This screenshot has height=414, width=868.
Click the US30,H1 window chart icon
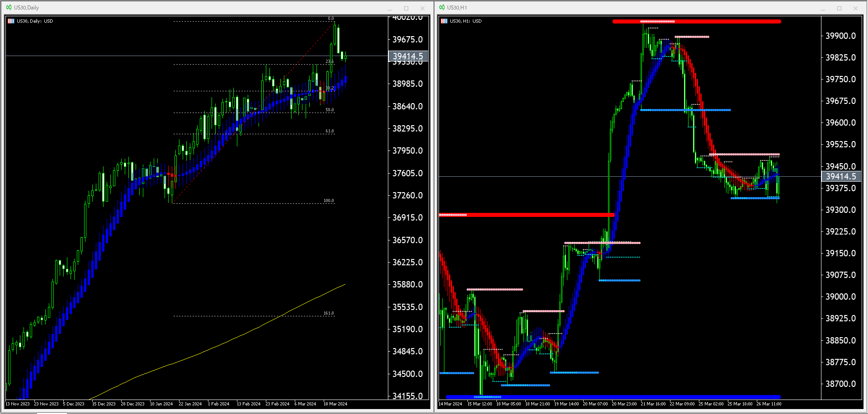pyautogui.click(x=442, y=8)
